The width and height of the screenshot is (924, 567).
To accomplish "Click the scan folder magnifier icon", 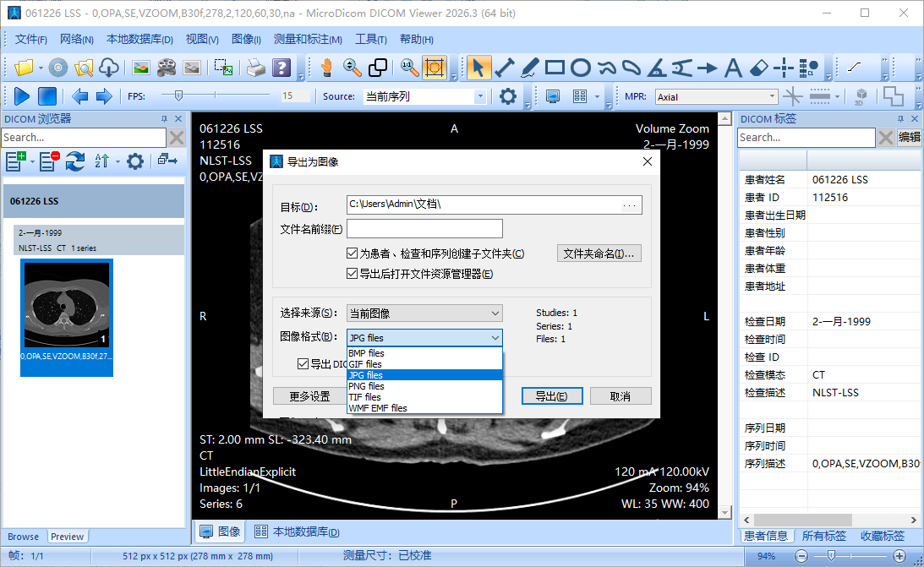I will click(x=84, y=68).
